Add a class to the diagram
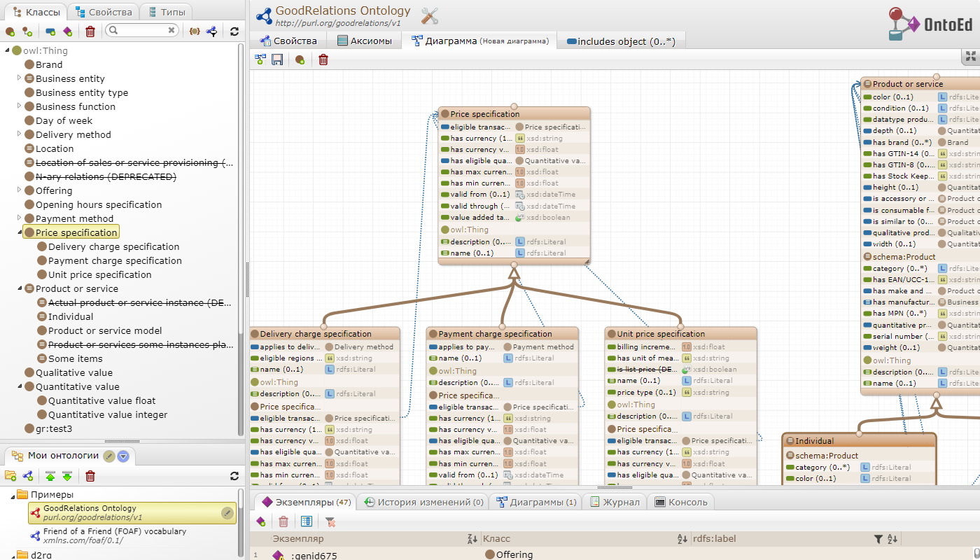This screenshot has height=560, width=980. (300, 60)
